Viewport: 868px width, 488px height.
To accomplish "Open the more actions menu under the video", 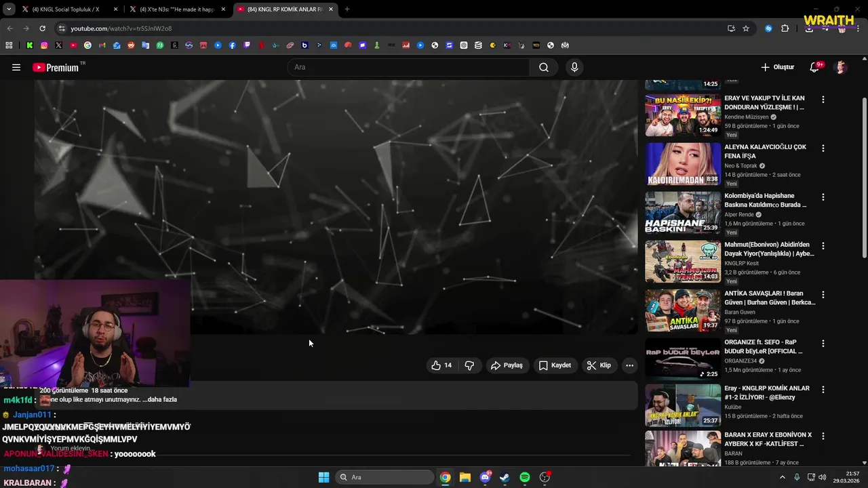I will [629, 365].
